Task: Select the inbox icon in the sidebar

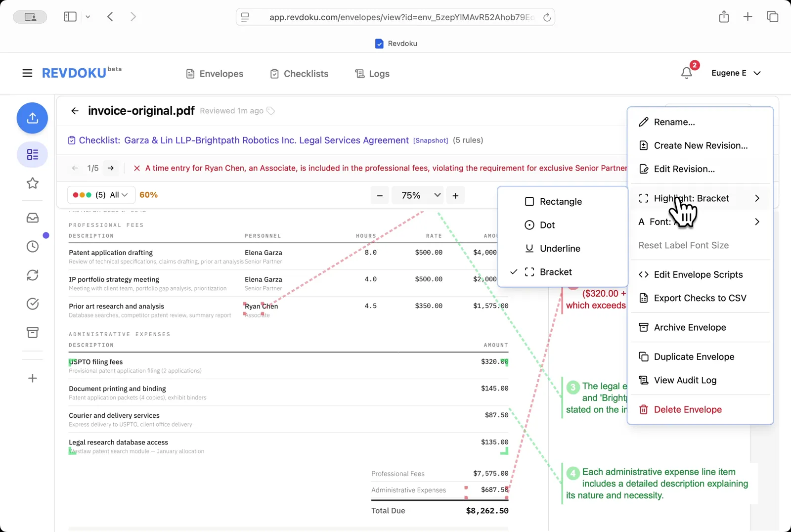Action: click(32, 218)
